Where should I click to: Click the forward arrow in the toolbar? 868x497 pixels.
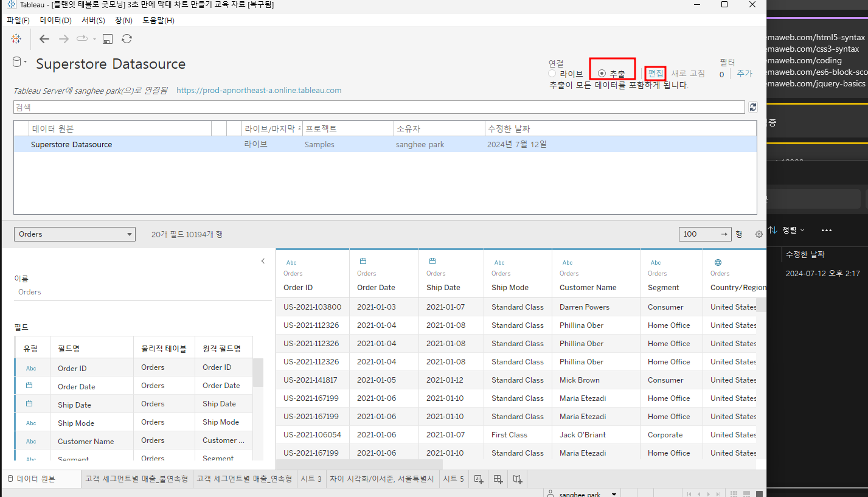pos(64,39)
